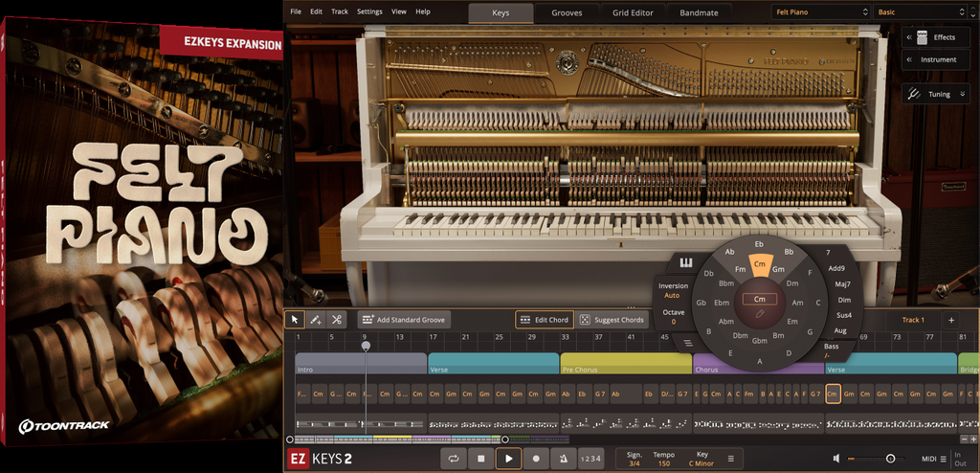980x473 pixels.
Task: Toggle the Add9 chord type
Action: pyautogui.click(x=835, y=268)
